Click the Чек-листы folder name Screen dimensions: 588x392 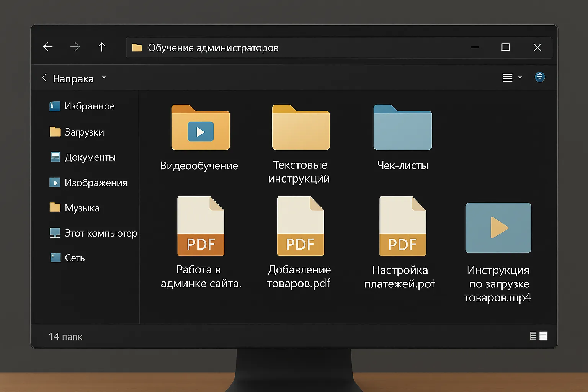pyautogui.click(x=403, y=165)
